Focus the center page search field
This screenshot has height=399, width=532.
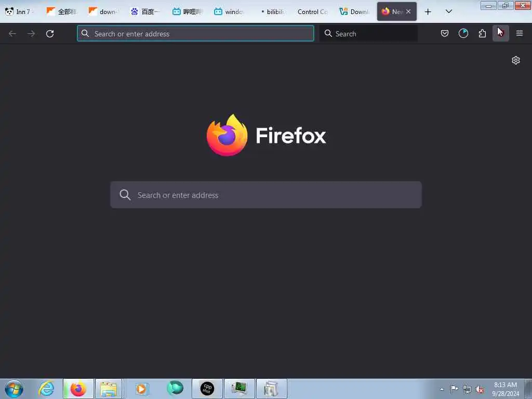tap(266, 195)
